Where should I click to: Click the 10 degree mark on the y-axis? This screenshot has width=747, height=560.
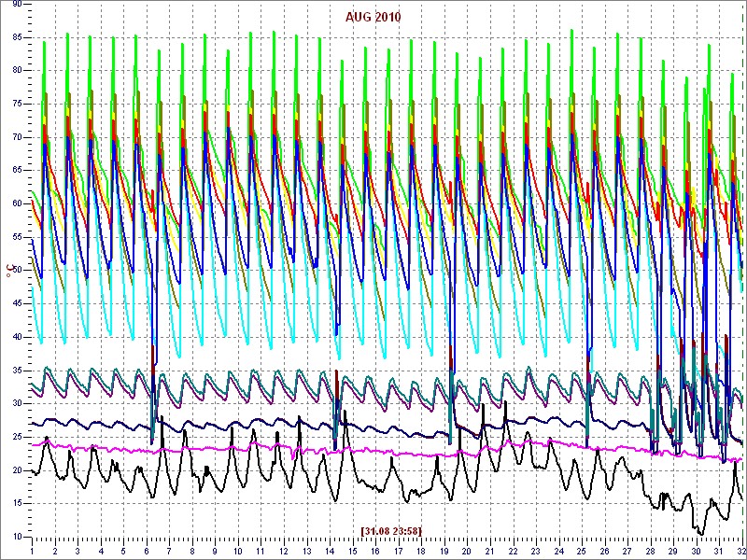[x=17, y=537]
